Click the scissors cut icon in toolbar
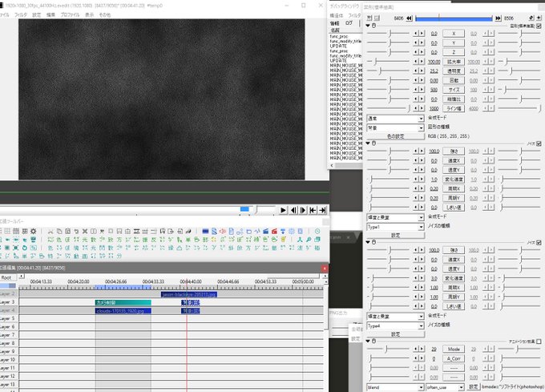This screenshot has width=545, height=392. (x=50, y=231)
